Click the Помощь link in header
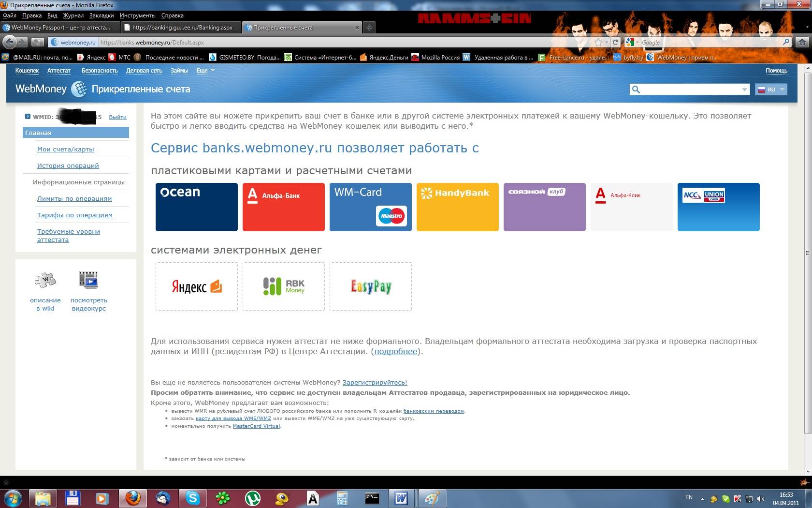Screen dimensions: 812x508 pyautogui.click(x=776, y=71)
